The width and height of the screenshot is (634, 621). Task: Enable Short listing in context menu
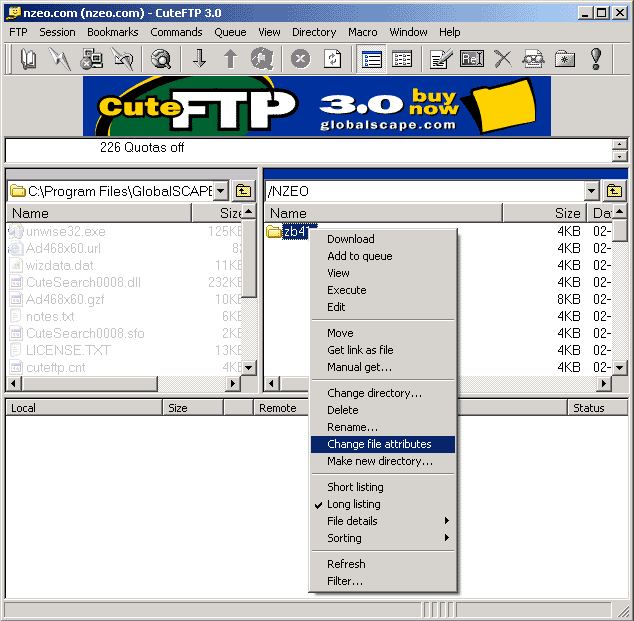click(355, 487)
